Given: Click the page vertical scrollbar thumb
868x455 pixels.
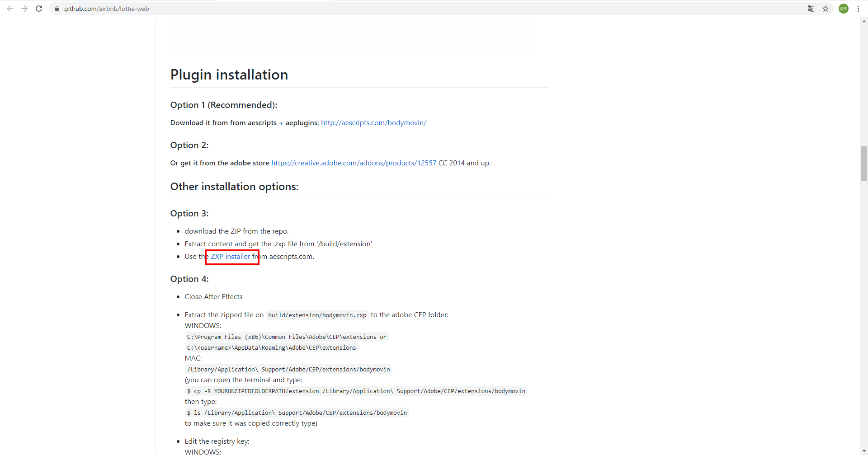Looking at the screenshot, I should [864, 164].
